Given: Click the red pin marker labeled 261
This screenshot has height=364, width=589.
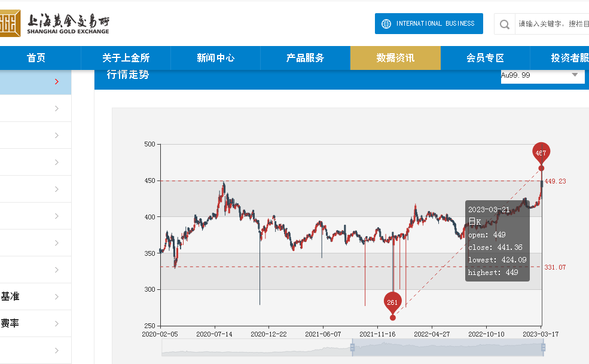Looking at the screenshot, I should [x=393, y=302].
